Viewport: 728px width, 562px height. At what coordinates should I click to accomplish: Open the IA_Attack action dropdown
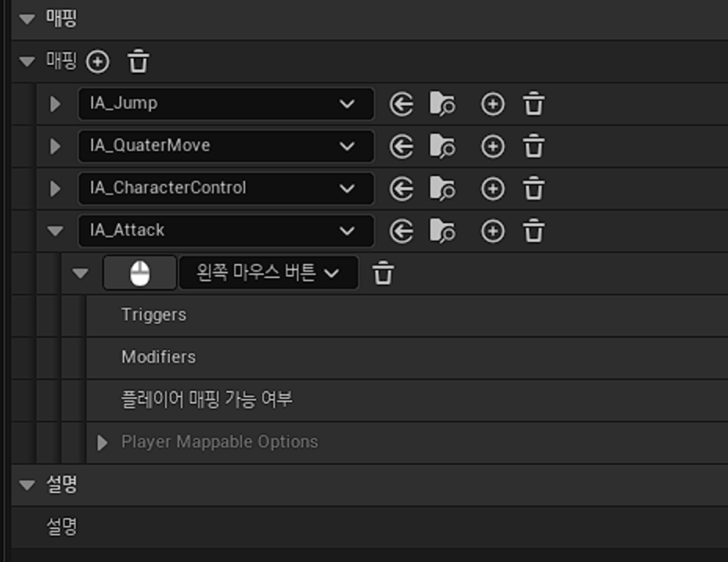(226, 231)
